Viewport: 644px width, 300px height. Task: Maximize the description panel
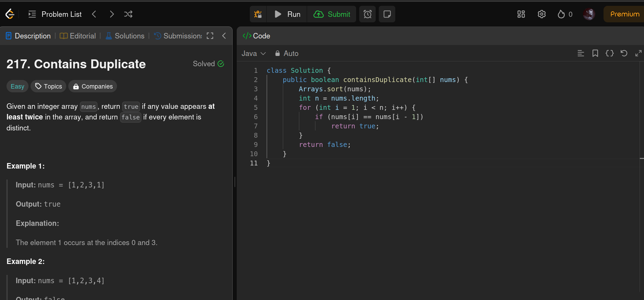210,36
